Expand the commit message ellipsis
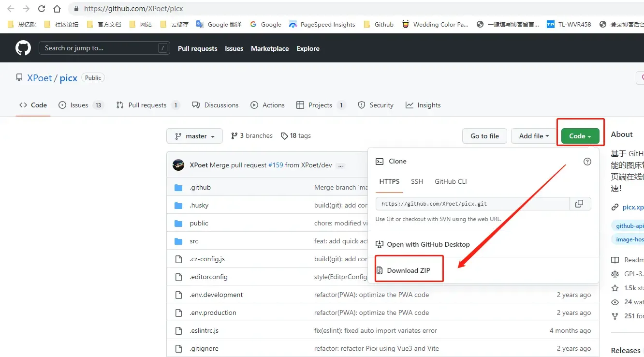Screen dimensions: 644x357 340,165
